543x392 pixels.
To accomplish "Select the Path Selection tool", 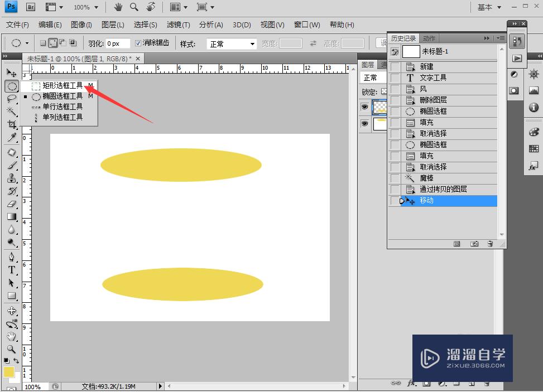I will coord(11,283).
